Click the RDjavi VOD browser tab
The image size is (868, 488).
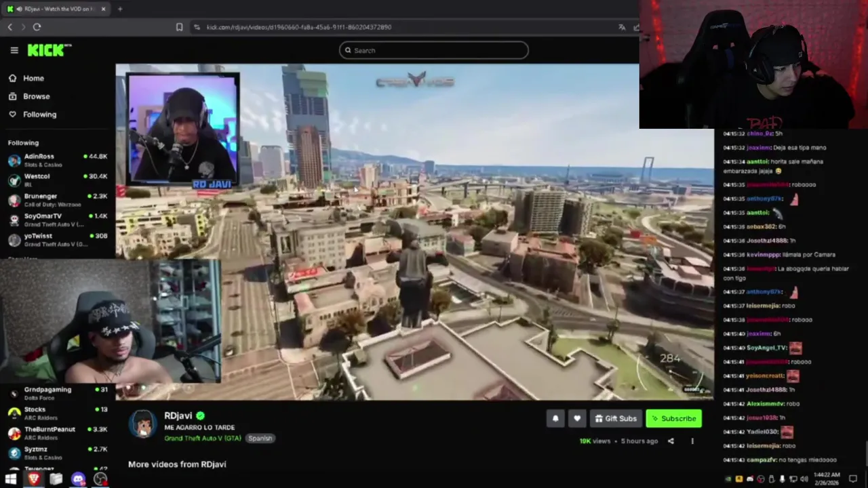pos(56,9)
